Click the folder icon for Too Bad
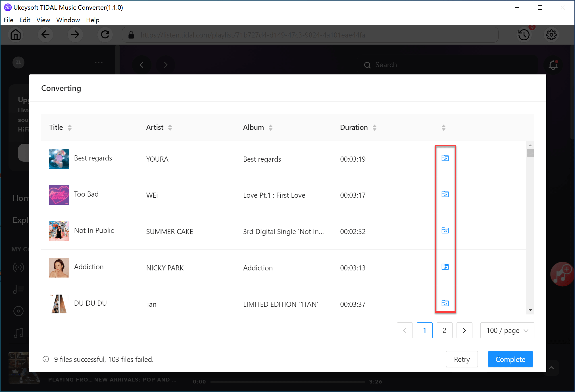 [445, 194]
